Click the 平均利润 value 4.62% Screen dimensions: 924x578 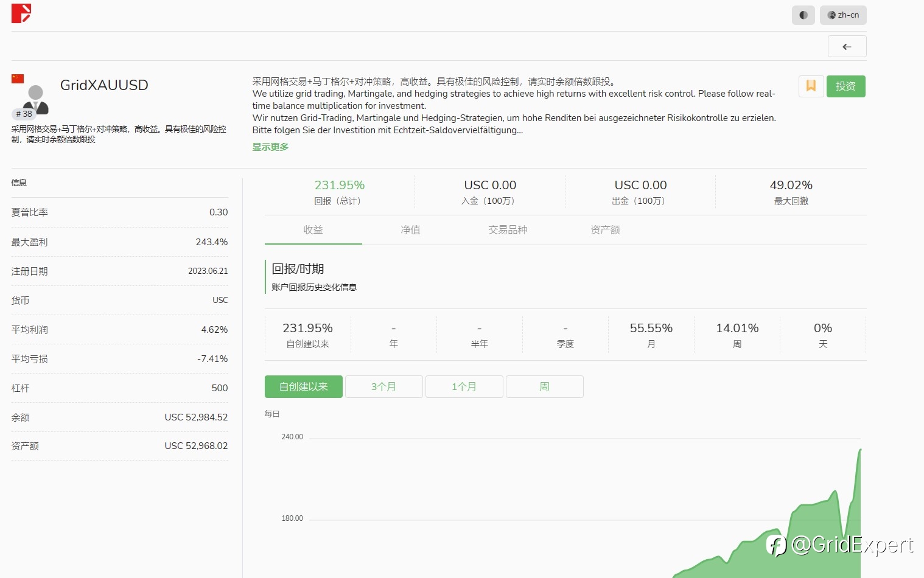214,330
